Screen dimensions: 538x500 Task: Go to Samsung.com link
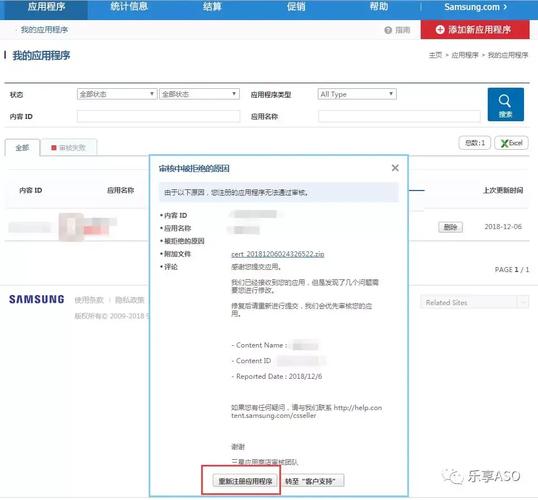475,7
